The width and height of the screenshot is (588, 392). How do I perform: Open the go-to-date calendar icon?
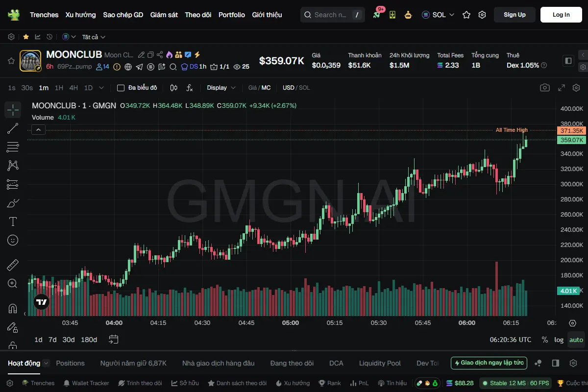pyautogui.click(x=114, y=339)
